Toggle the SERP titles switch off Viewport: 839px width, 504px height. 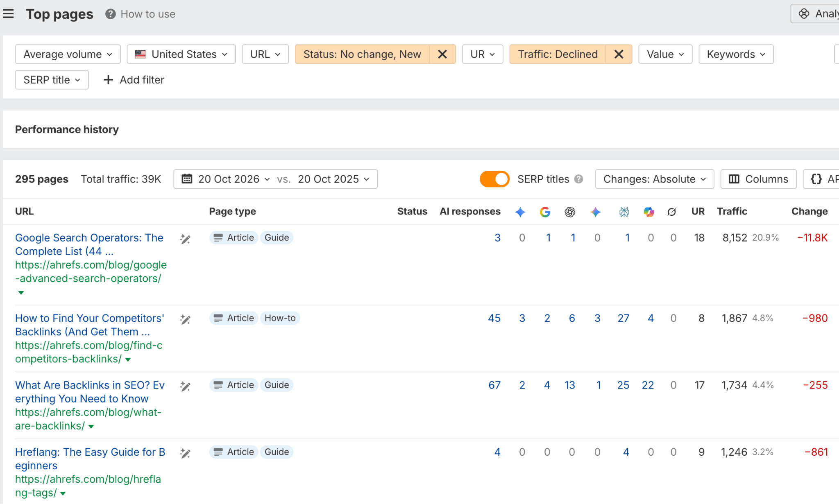pyautogui.click(x=494, y=179)
